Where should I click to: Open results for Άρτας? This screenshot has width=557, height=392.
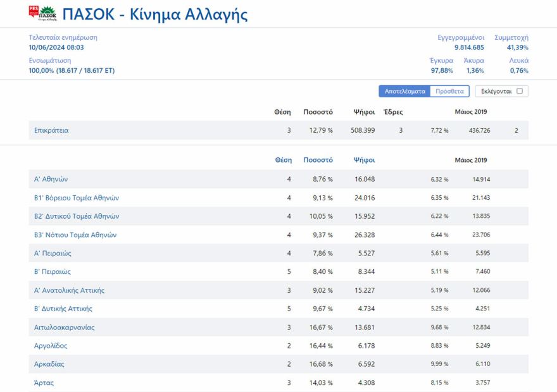(x=45, y=383)
